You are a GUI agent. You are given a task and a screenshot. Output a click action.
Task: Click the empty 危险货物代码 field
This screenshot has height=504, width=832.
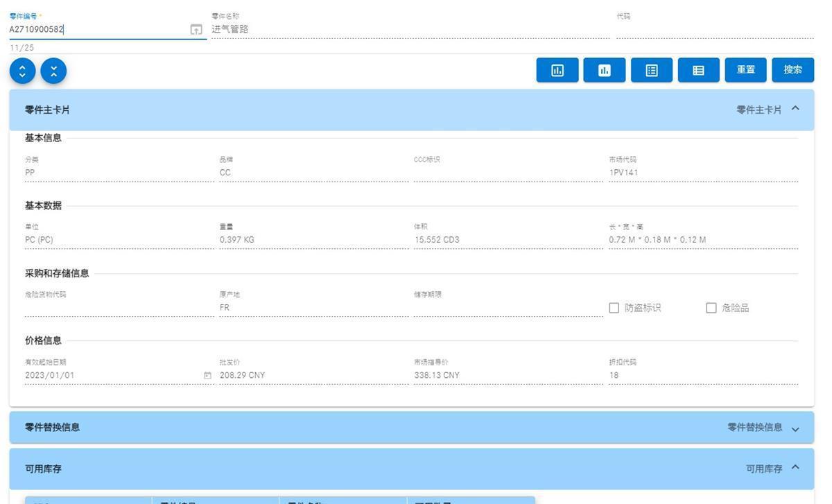point(119,308)
